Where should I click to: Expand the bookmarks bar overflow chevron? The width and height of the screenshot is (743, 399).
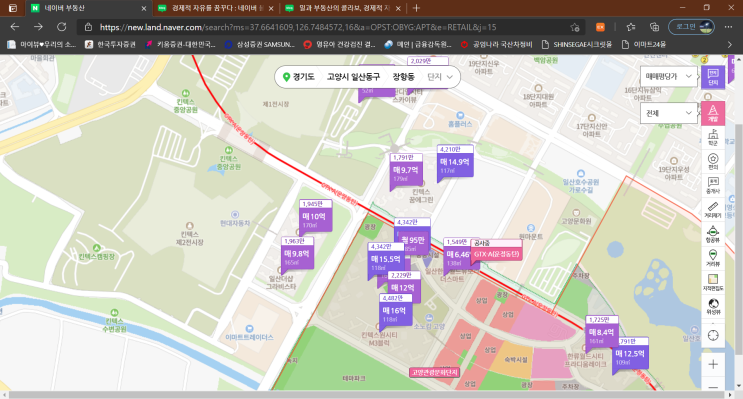pyautogui.click(x=729, y=45)
